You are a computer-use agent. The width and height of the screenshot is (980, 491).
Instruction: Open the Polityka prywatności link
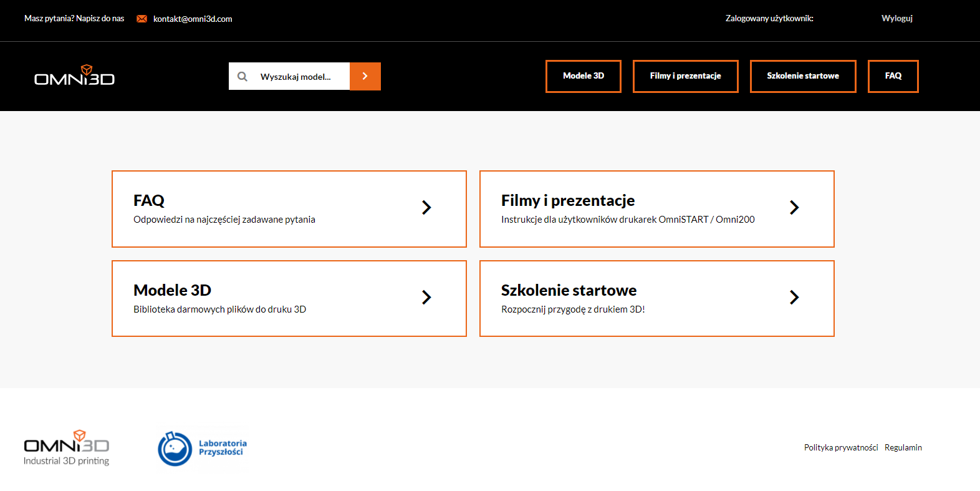(841, 447)
